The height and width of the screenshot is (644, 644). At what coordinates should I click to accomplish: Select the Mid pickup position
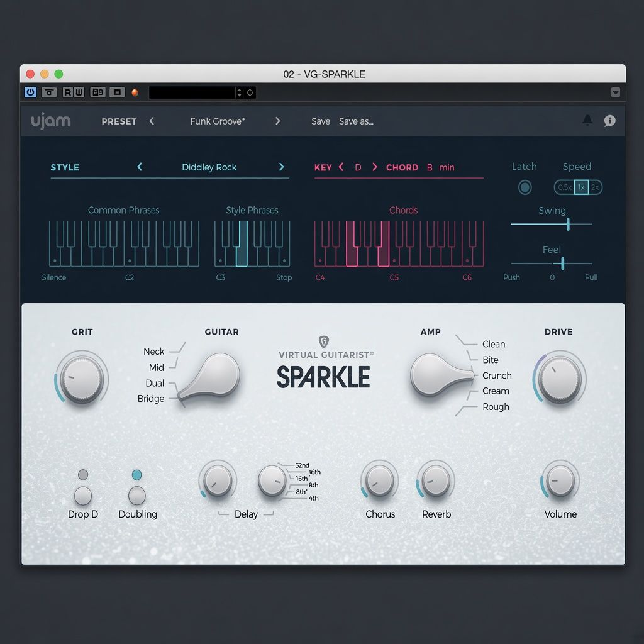pyautogui.click(x=156, y=367)
